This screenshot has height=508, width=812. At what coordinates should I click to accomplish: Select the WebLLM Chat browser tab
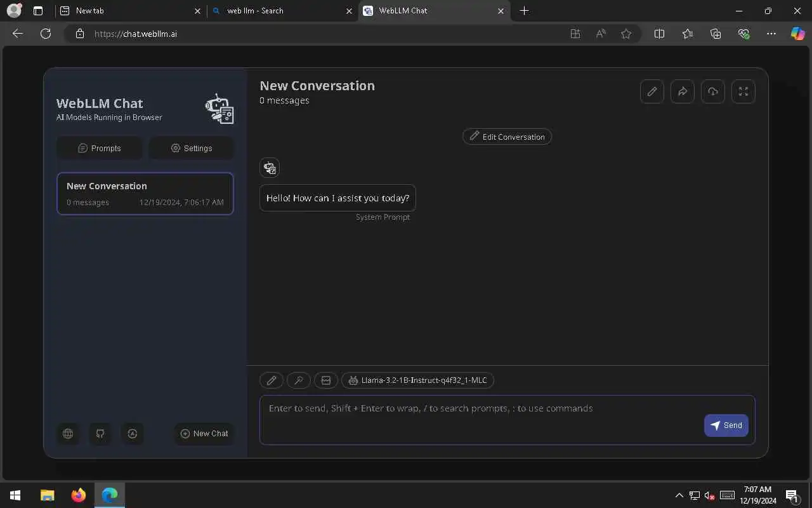click(x=435, y=11)
